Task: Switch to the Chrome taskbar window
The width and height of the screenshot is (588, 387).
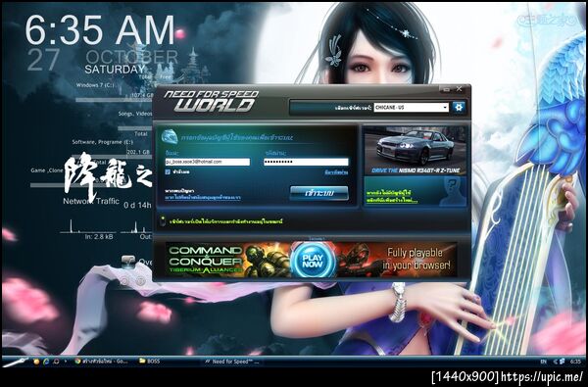Action: [x=102, y=362]
